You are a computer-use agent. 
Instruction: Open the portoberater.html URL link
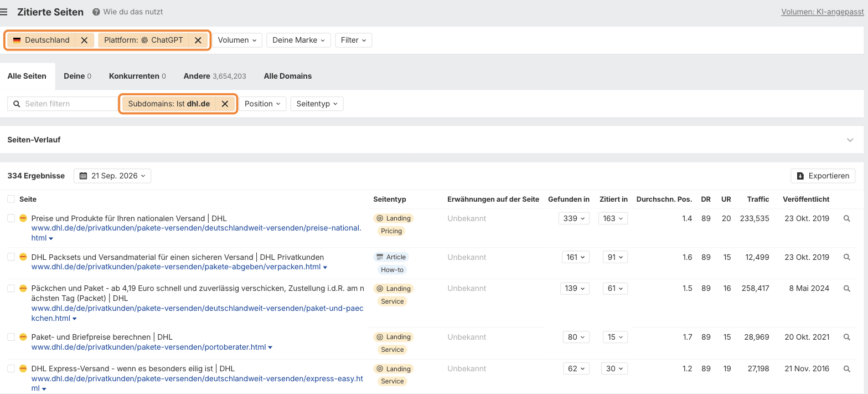(148, 347)
